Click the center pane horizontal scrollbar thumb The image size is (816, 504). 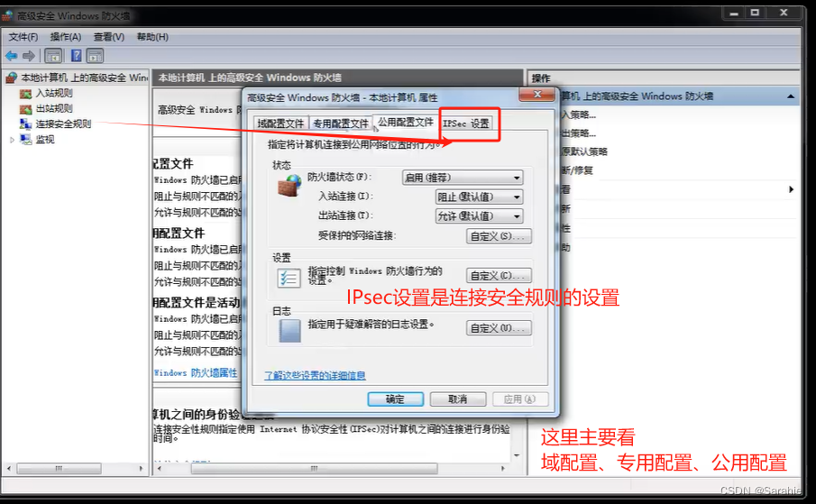pos(315,469)
